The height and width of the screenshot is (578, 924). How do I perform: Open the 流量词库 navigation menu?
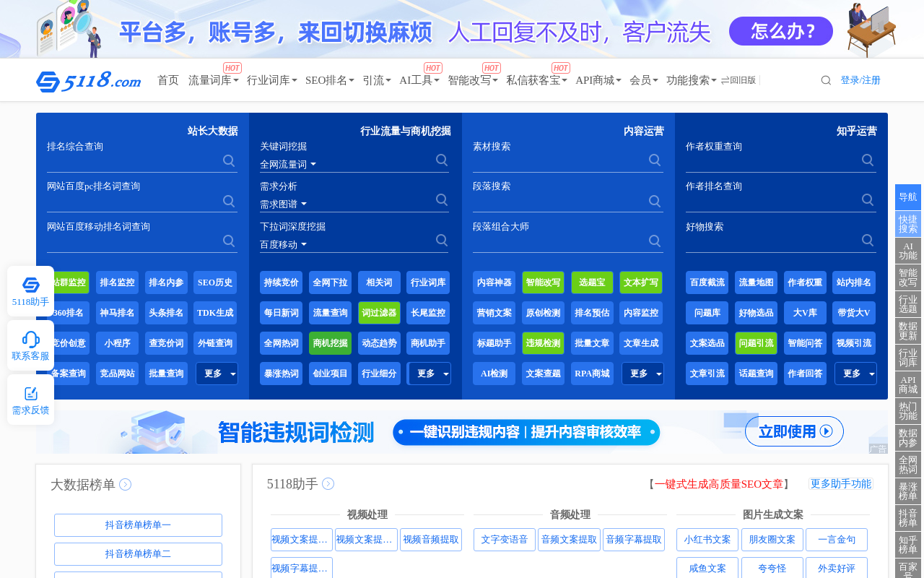pyautogui.click(x=213, y=80)
